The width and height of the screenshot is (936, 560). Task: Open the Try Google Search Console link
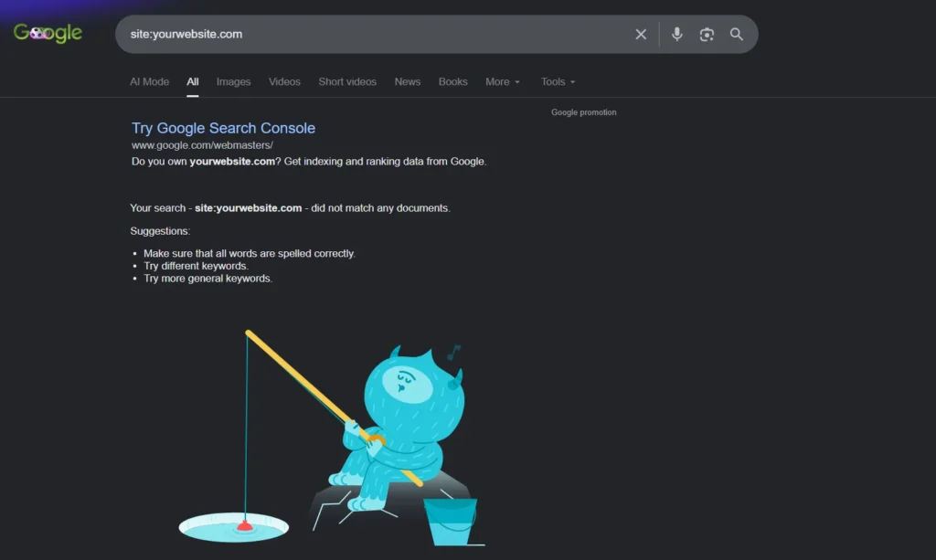pyautogui.click(x=223, y=128)
